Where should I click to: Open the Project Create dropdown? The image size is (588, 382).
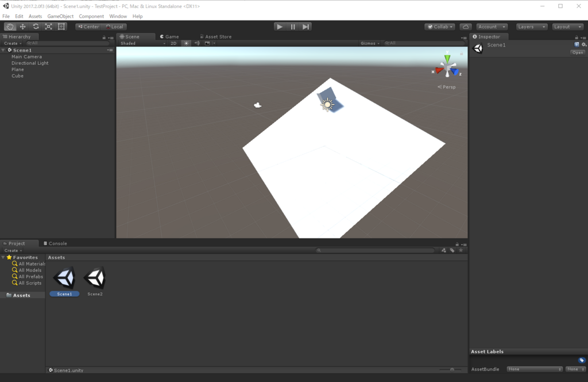click(x=13, y=250)
